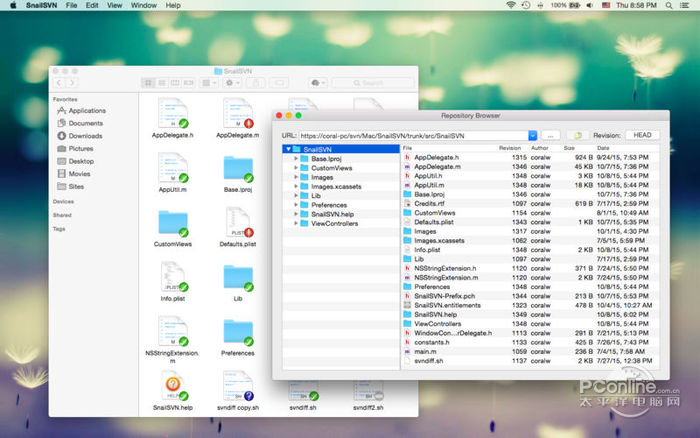Screen dimensions: 700x438
Task: Open the Window menu in menu bar
Action: [143, 6]
